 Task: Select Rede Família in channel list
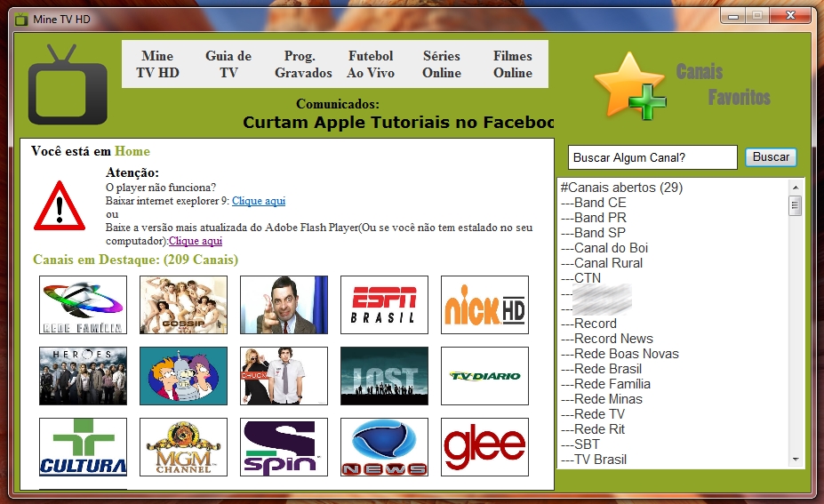[x=605, y=384]
